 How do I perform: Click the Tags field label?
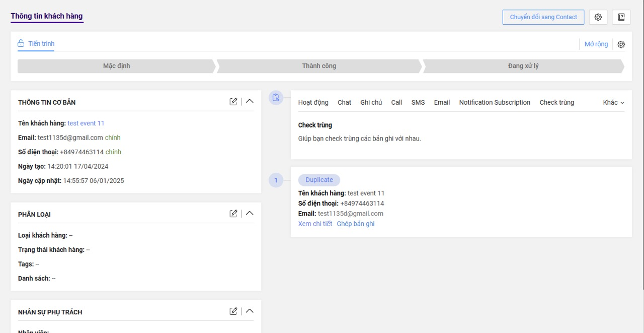[26, 264]
